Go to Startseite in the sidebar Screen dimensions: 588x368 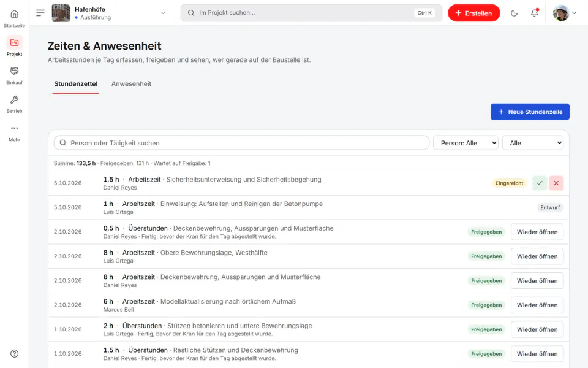click(x=14, y=18)
